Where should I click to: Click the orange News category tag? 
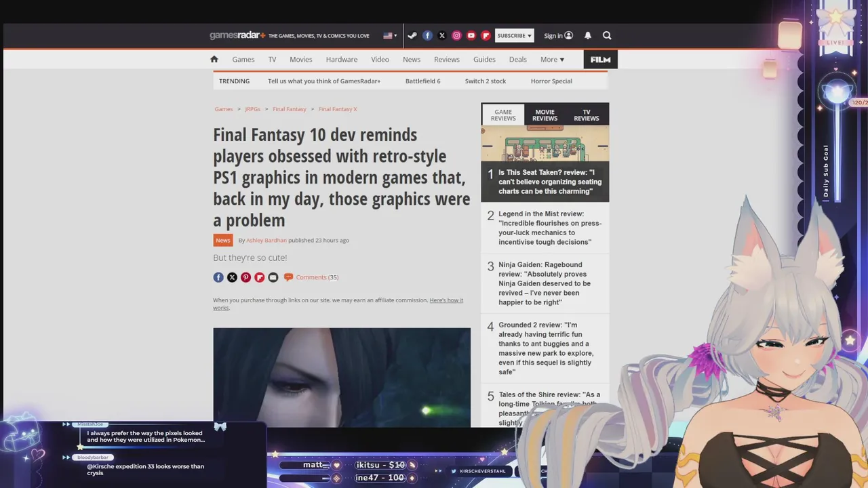coord(223,240)
